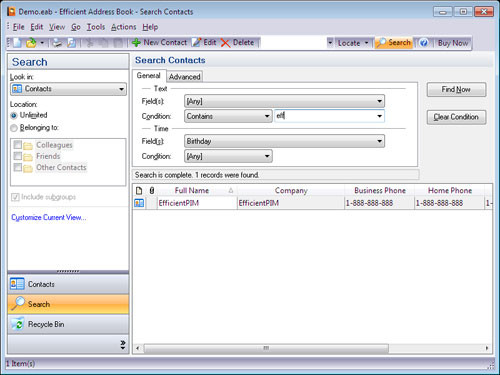
Task: Click the Buy Now toolbar button
Action: 453,43
